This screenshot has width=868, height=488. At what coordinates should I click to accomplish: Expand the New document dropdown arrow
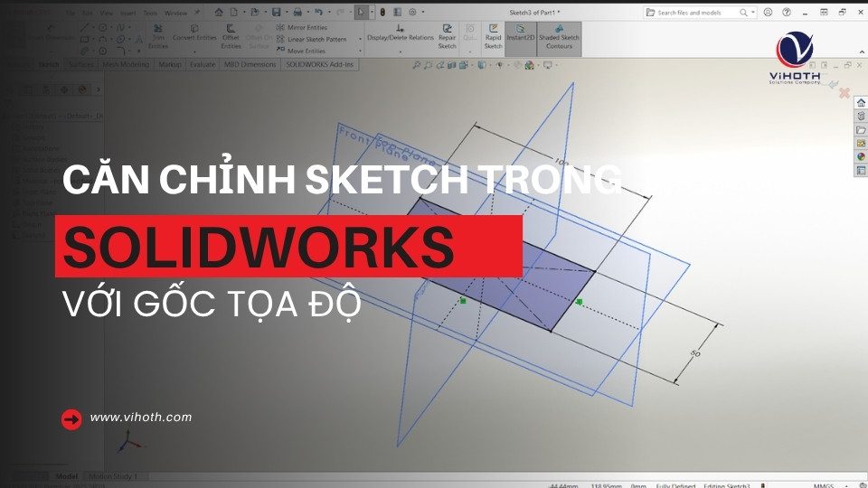tap(243, 12)
